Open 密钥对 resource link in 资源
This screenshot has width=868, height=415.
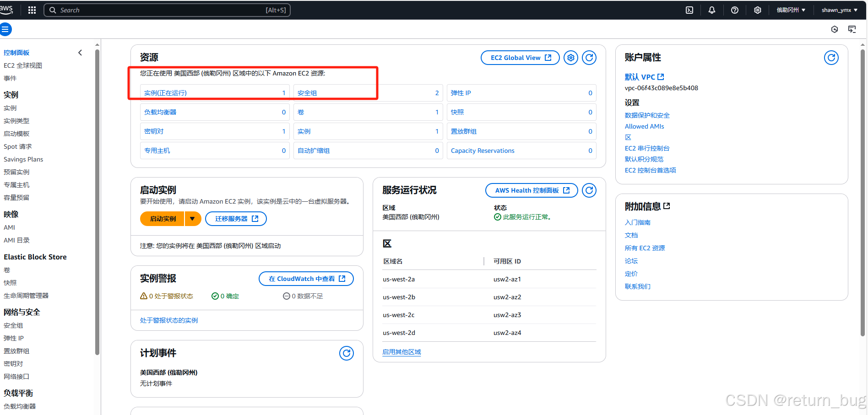154,131
